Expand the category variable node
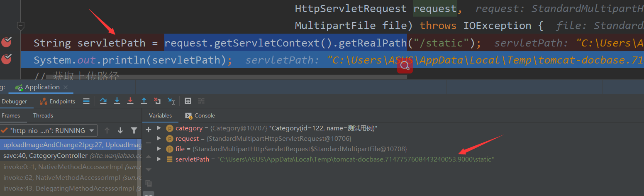The height and width of the screenshot is (196, 644). pyautogui.click(x=159, y=128)
